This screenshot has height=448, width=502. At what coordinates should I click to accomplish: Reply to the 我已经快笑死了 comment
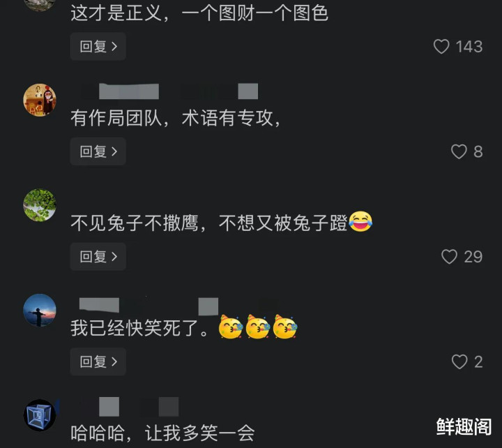coord(98,361)
